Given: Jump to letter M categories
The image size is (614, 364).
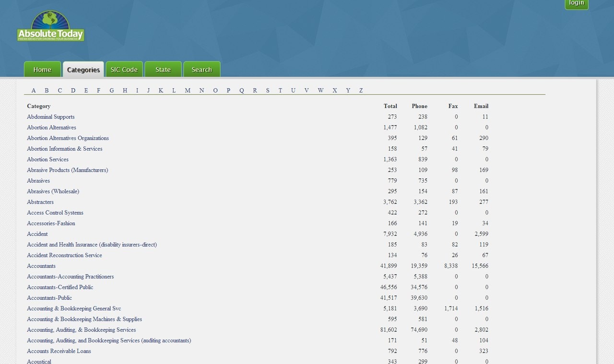Looking at the screenshot, I should pyautogui.click(x=188, y=90).
